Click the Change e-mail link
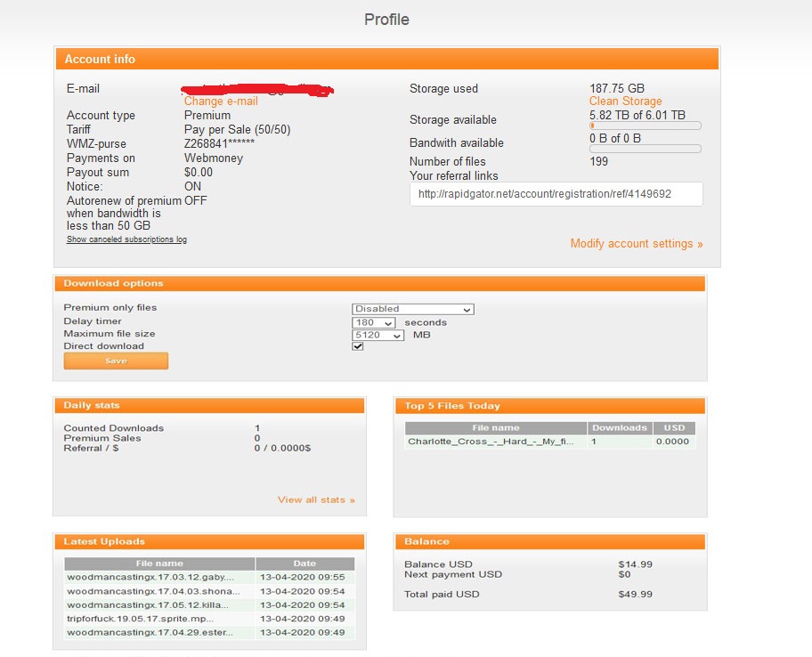 (x=221, y=101)
